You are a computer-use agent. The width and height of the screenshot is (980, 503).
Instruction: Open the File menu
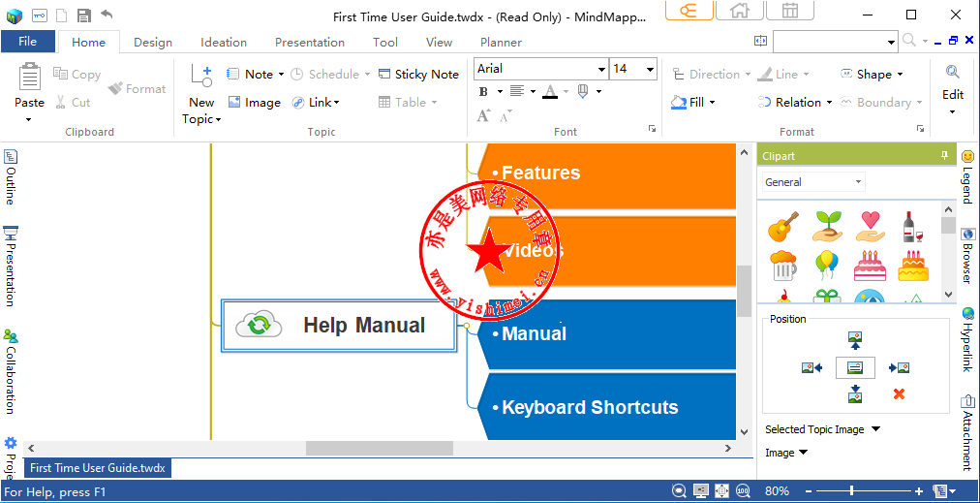pos(27,42)
